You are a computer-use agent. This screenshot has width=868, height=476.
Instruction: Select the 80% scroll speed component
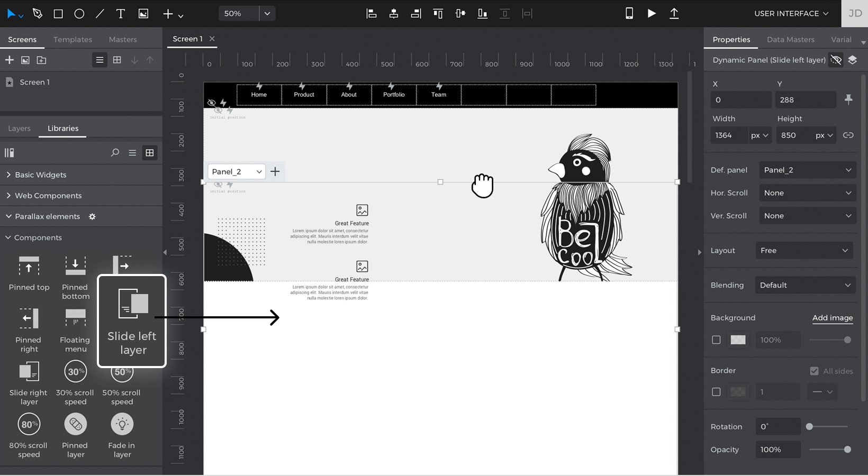[29, 436]
